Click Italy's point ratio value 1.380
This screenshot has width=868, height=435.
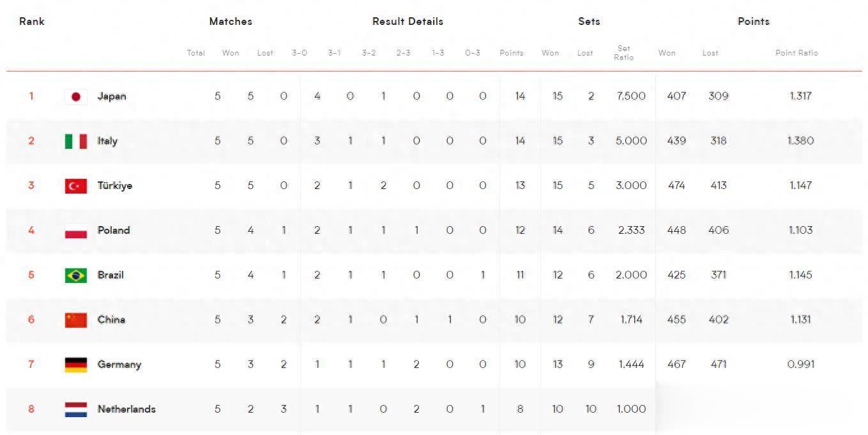(800, 141)
